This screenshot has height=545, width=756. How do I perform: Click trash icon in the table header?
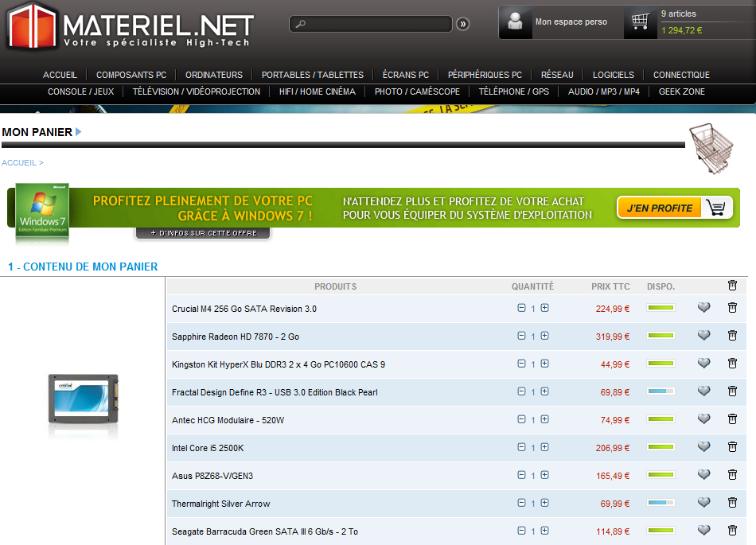pos(732,286)
